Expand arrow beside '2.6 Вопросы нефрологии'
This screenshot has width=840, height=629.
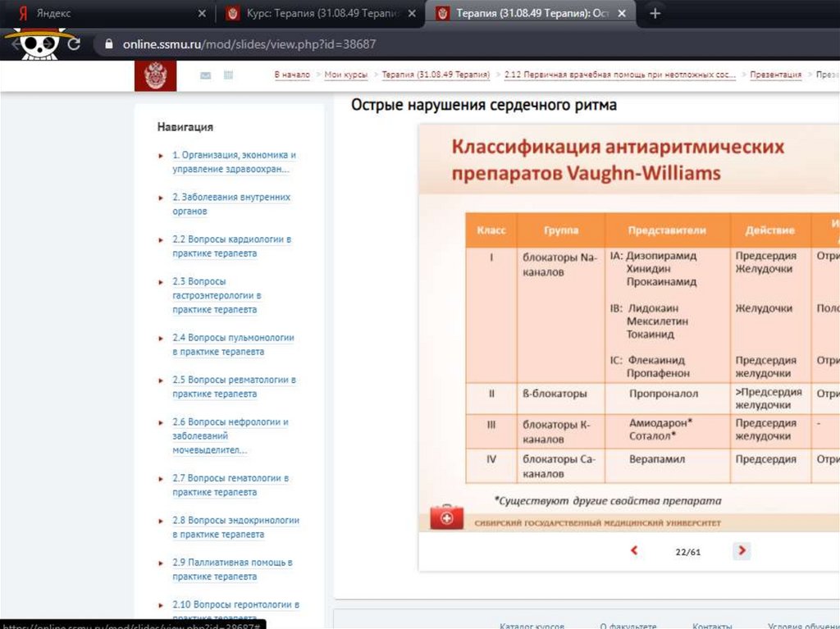[161, 422]
